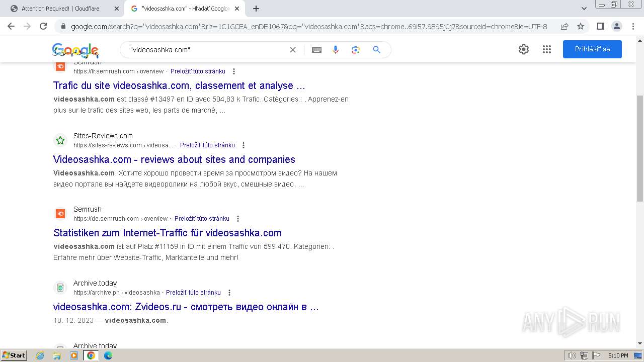Focus the browser address bar URL
The image size is (644, 362).
[x=309, y=27]
